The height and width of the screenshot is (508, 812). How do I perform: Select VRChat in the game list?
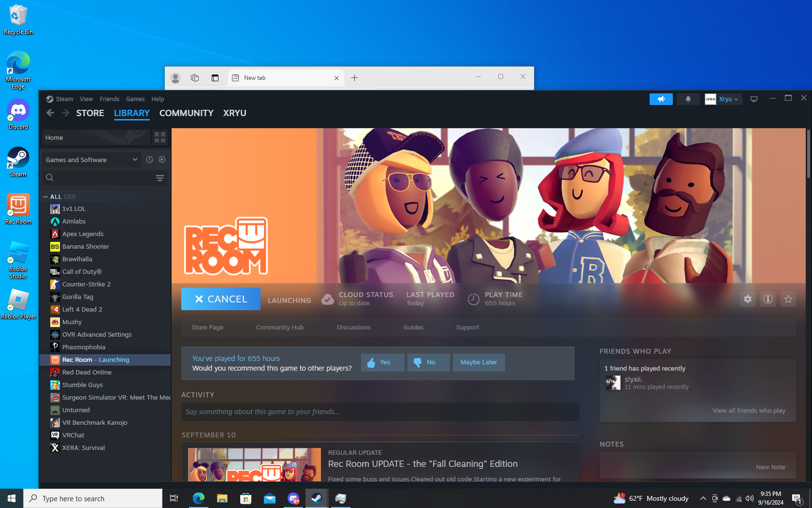(x=105, y=435)
